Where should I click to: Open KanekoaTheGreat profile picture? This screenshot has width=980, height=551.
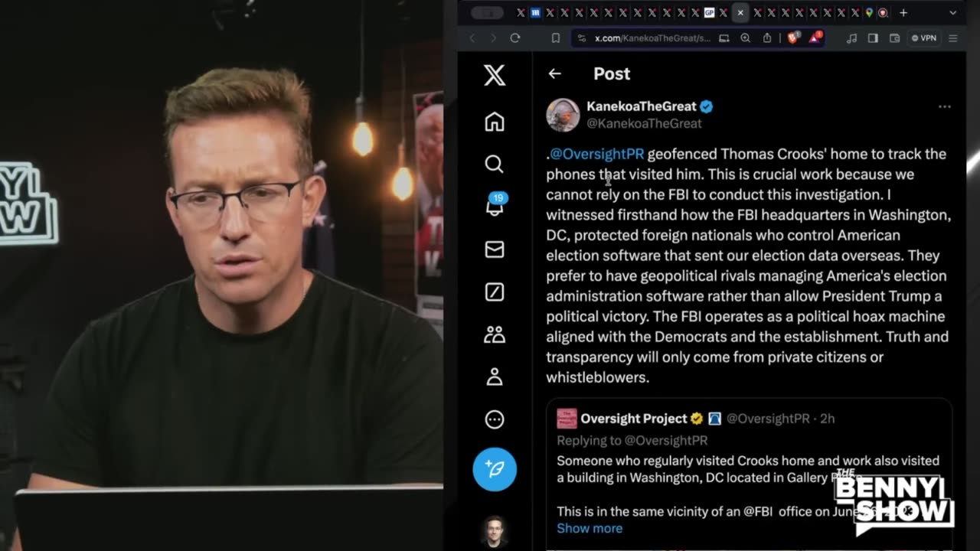pos(563,115)
